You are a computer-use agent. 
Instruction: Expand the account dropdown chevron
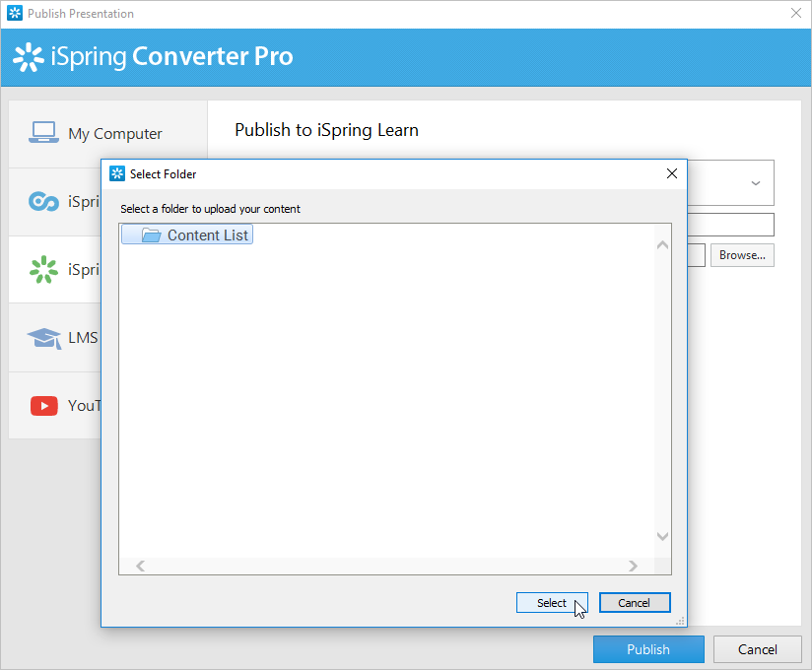click(x=756, y=183)
